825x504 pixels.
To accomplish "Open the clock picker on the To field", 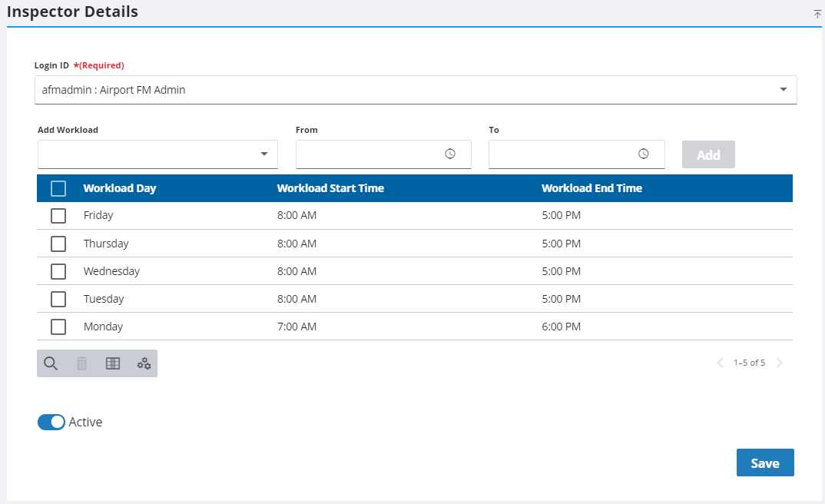I will (644, 154).
